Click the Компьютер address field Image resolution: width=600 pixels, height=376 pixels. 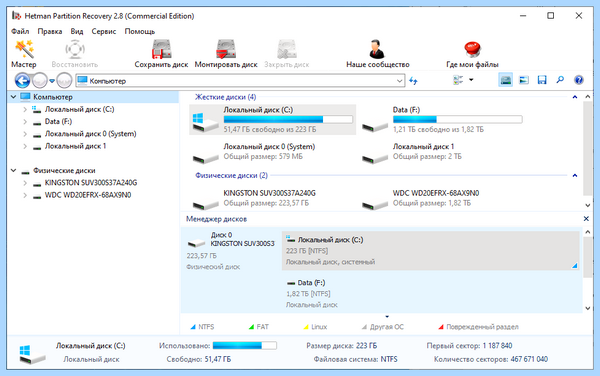pyautogui.click(x=240, y=81)
